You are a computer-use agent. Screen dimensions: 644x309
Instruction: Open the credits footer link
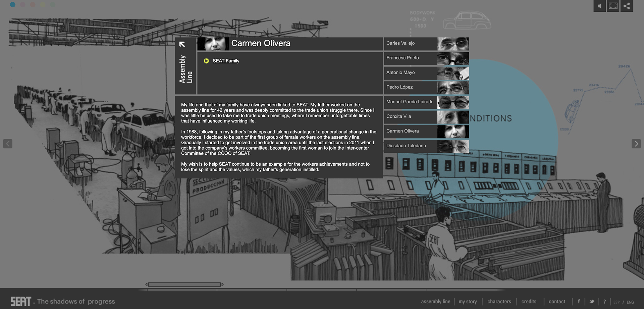coord(529,302)
